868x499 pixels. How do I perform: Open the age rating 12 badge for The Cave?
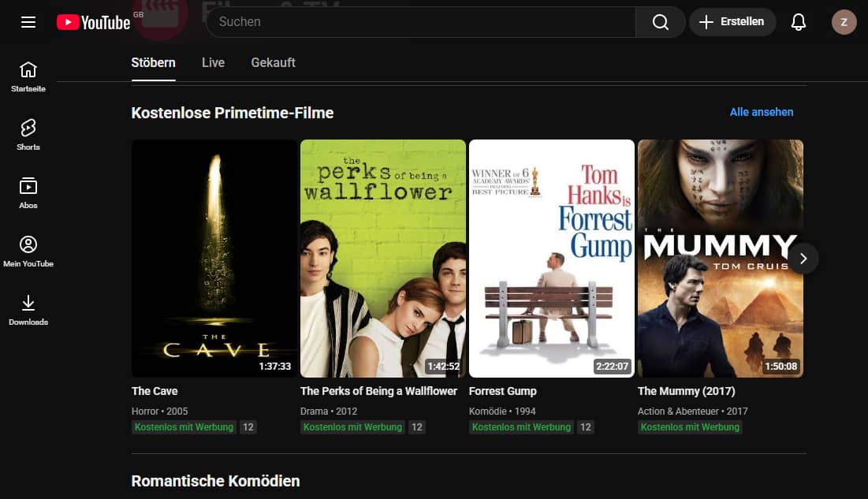click(x=248, y=426)
